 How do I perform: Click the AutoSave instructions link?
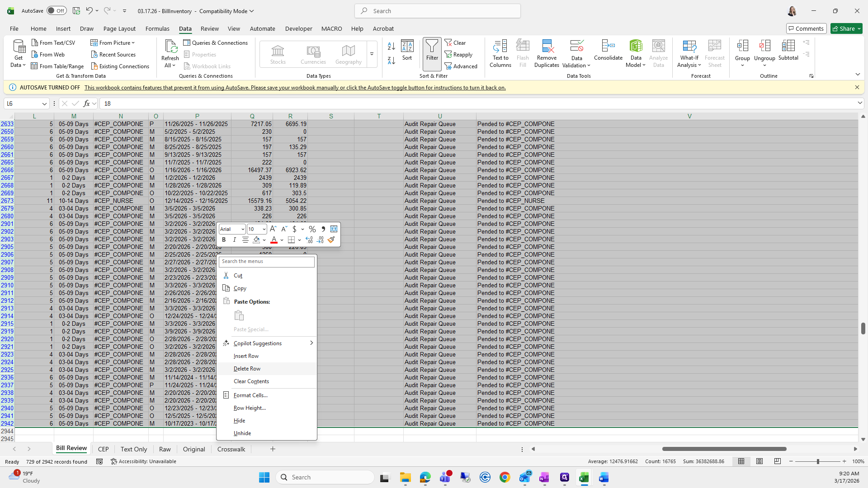(295, 88)
